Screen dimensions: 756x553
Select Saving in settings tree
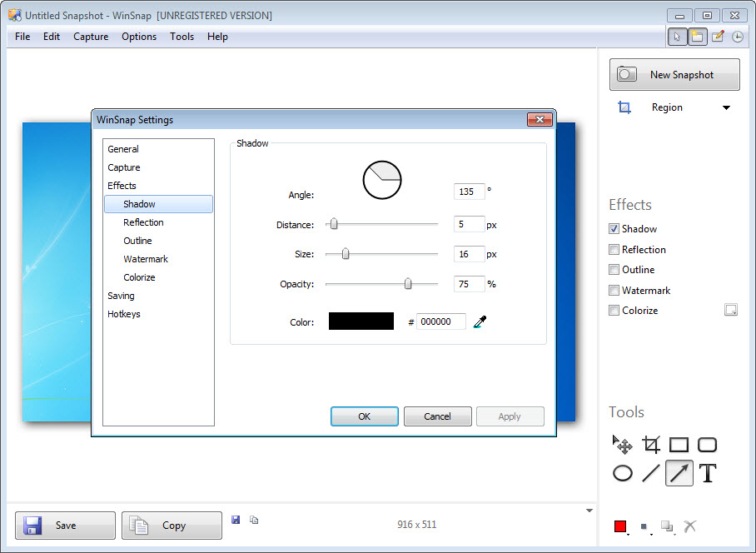coord(121,296)
